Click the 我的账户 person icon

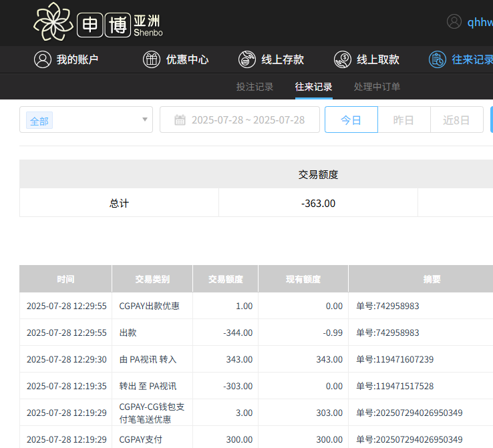click(43, 59)
